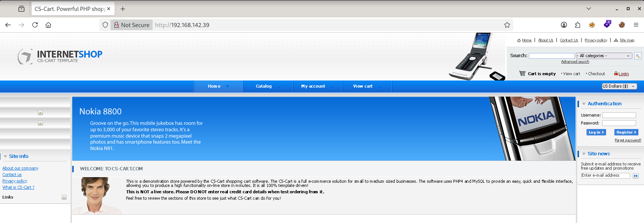The width and height of the screenshot is (644, 223).
Task: Open a new browser tab with plus
Action: [123, 9]
